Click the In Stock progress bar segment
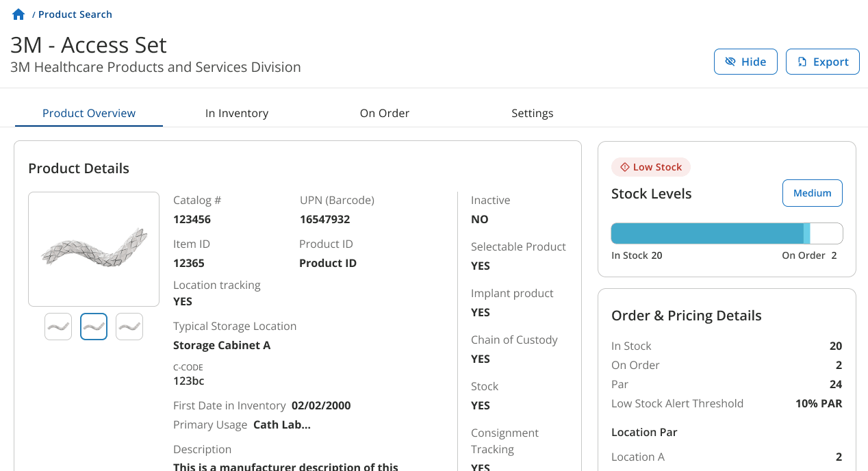The width and height of the screenshot is (868, 471). click(x=706, y=233)
